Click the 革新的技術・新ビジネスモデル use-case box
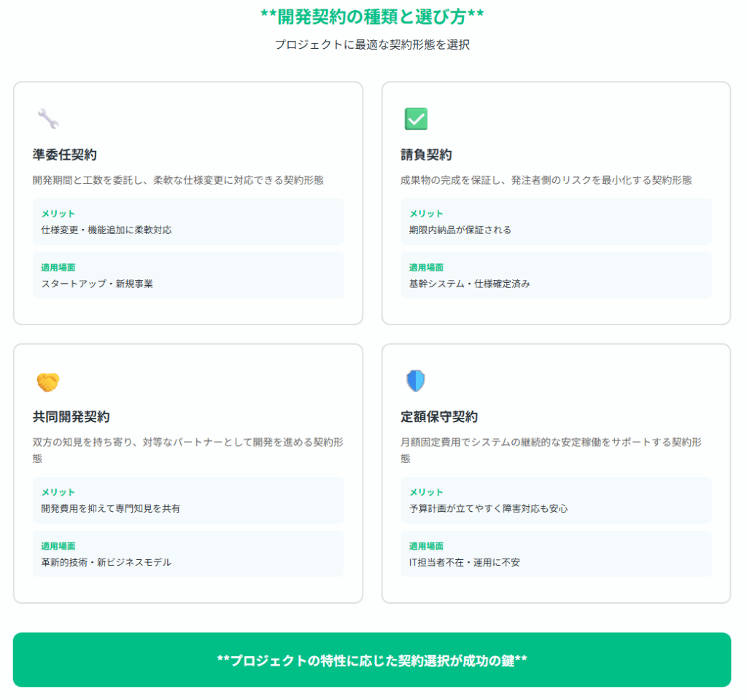The height and width of the screenshot is (700, 747). (187, 554)
